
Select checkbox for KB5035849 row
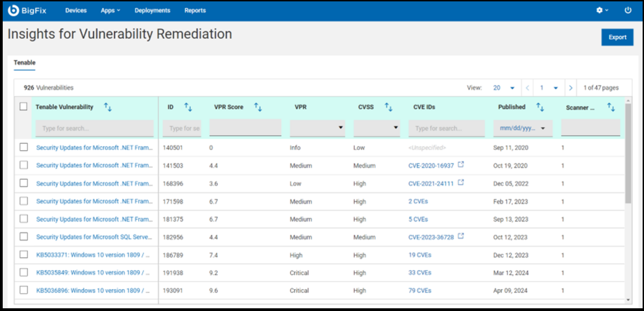pos(23,273)
